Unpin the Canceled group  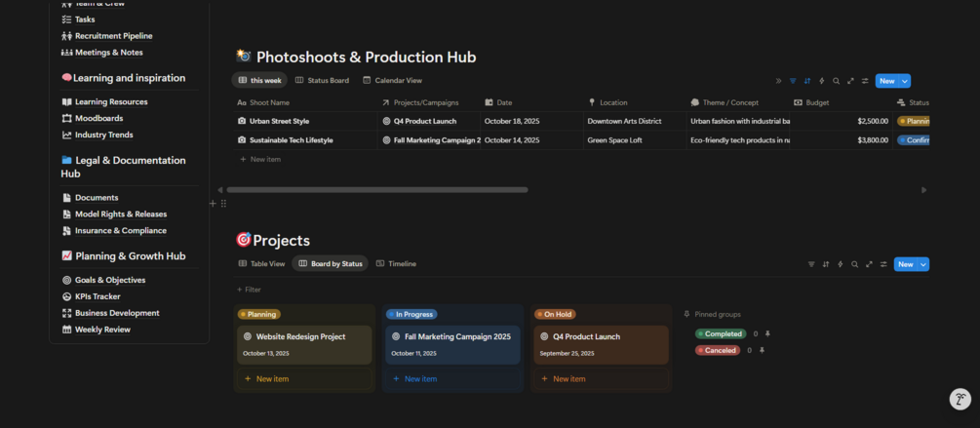pos(762,350)
